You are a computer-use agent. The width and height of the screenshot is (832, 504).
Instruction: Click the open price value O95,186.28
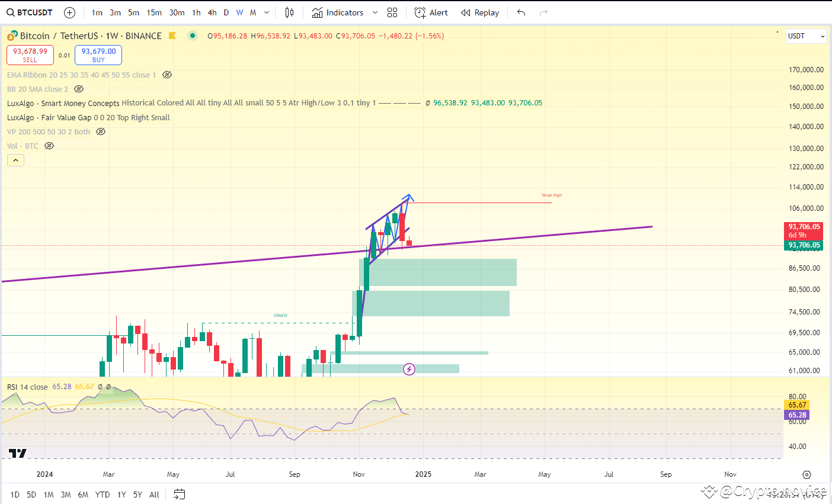[228, 36]
